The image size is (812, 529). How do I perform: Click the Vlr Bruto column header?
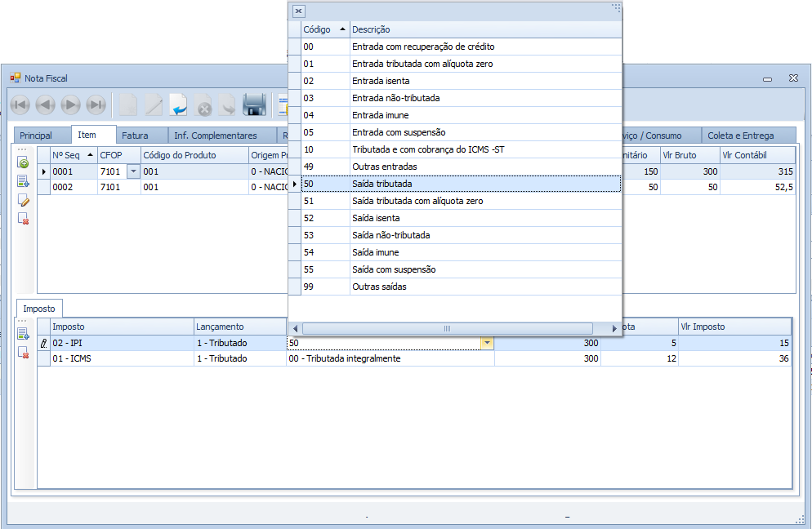tap(690, 155)
